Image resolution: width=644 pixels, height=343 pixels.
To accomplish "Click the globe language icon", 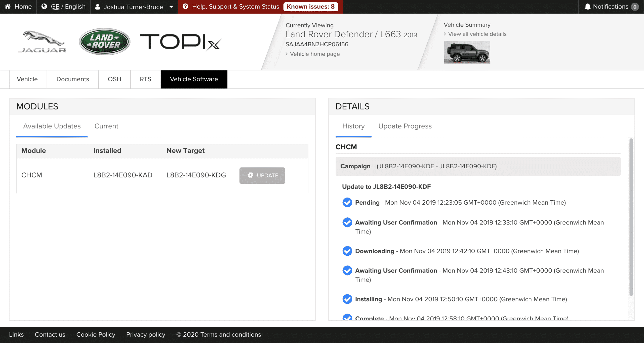I will coord(44,7).
